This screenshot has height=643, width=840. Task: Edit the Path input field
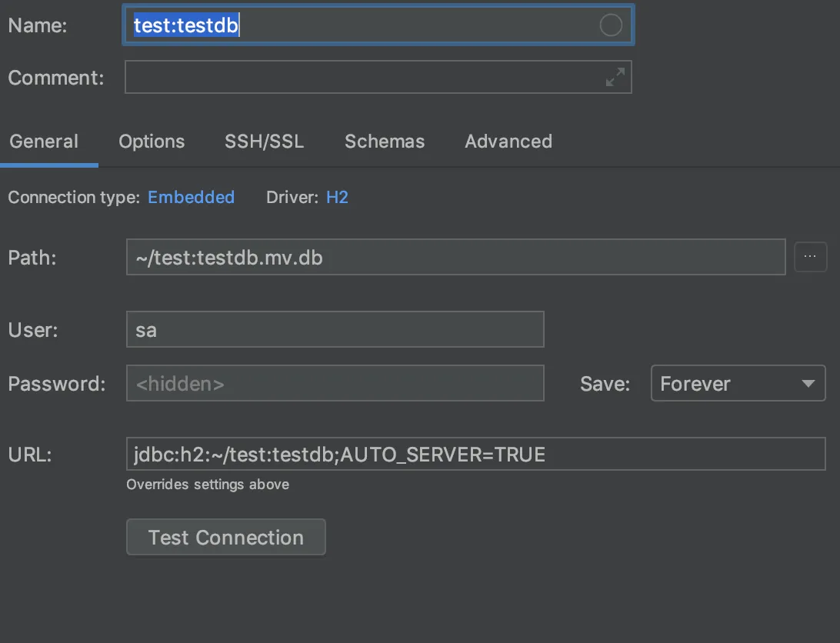coord(455,258)
